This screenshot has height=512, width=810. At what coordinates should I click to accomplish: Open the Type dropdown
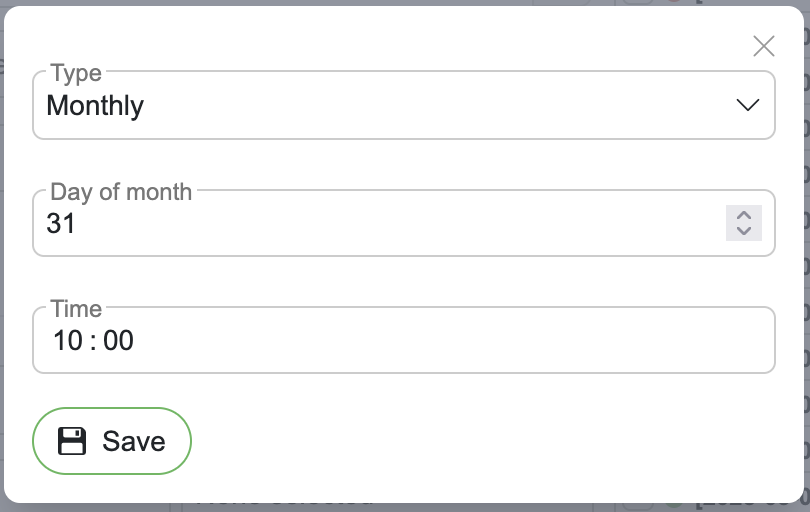[x=404, y=105]
